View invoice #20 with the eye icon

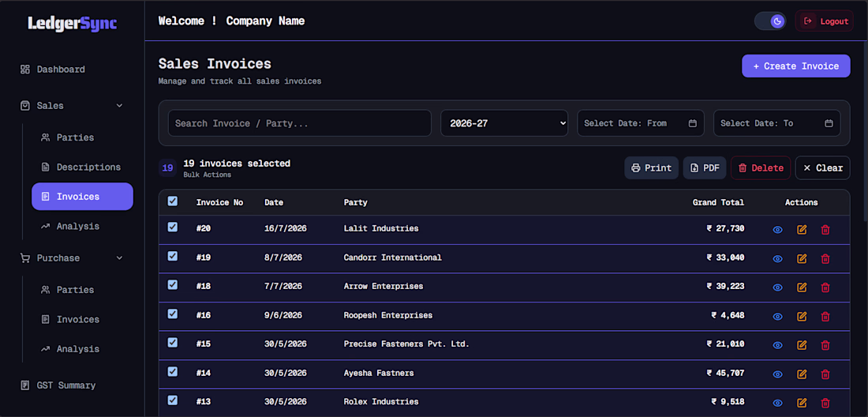(x=777, y=229)
